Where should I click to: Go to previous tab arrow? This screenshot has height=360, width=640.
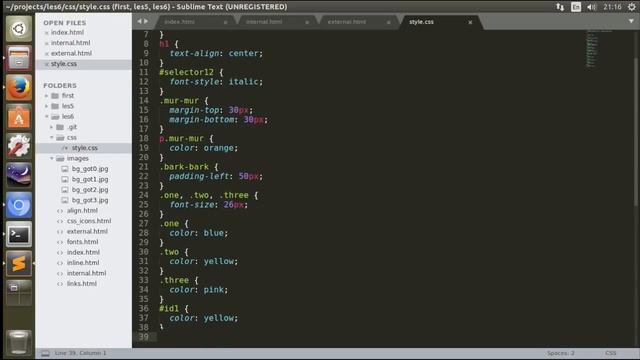pos(139,21)
